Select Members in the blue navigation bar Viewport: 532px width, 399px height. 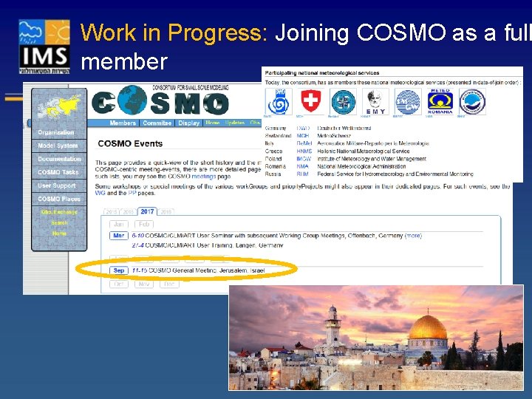(123, 123)
